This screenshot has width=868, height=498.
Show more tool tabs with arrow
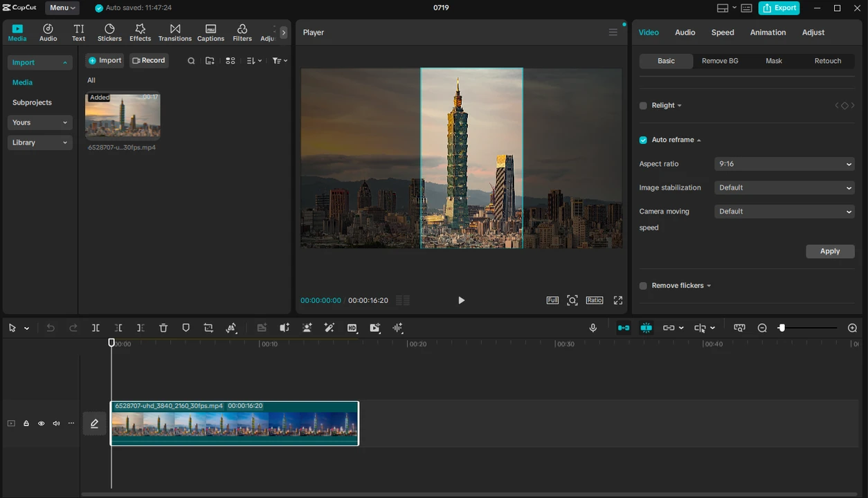[x=283, y=33]
